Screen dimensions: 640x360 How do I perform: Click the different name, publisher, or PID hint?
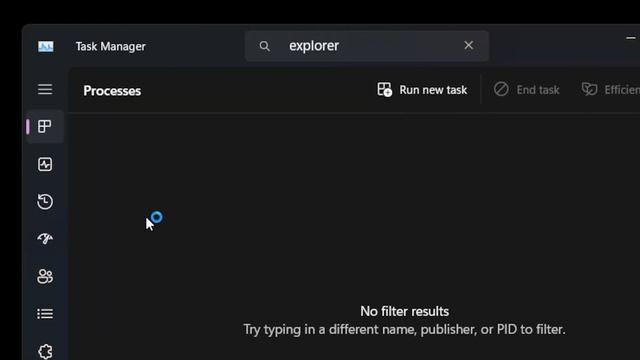coord(404,329)
